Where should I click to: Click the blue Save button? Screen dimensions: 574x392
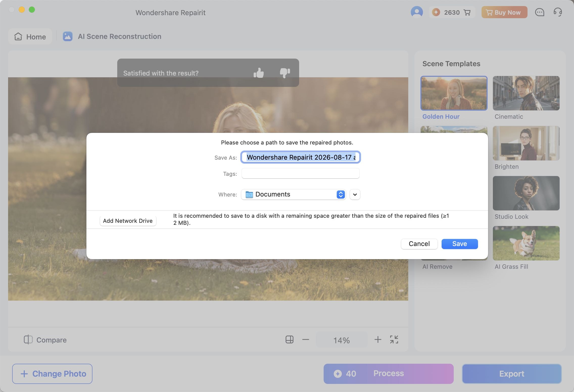click(460, 244)
